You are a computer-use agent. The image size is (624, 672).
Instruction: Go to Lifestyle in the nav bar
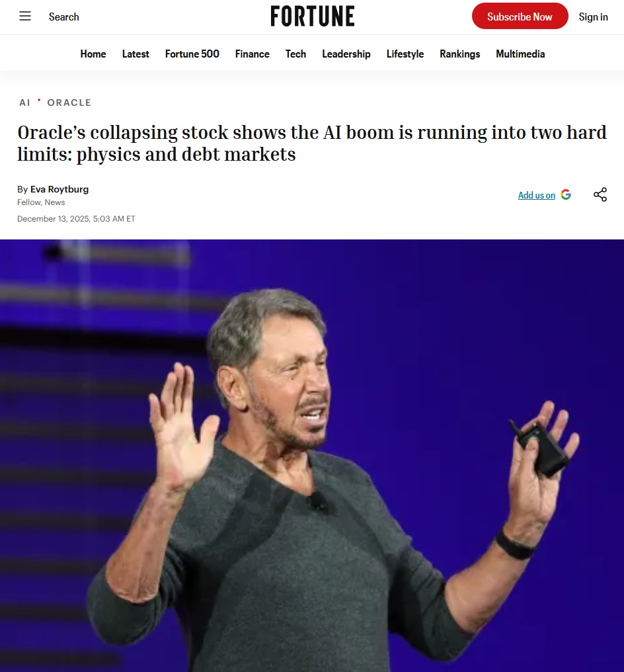click(405, 54)
